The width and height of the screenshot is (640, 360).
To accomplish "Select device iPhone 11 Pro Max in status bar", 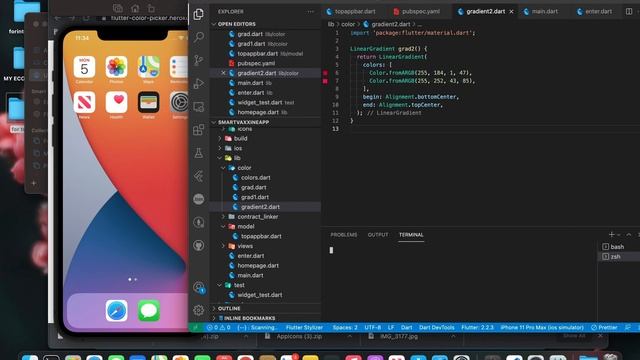I will coord(542,327).
